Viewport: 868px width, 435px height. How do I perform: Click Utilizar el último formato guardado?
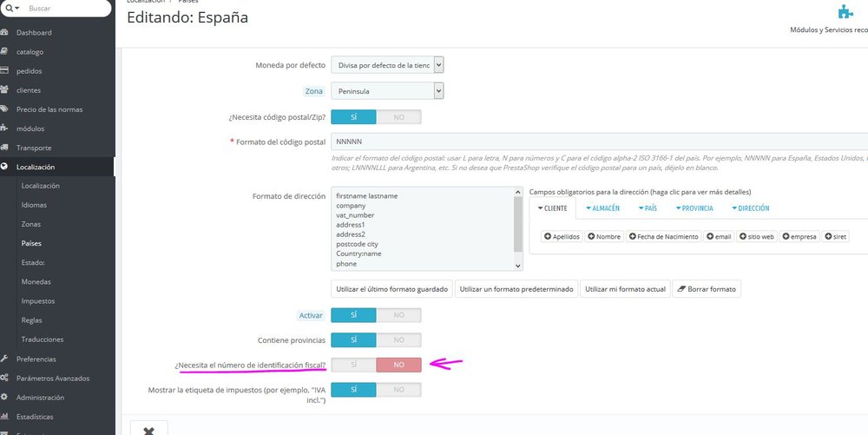coord(391,288)
